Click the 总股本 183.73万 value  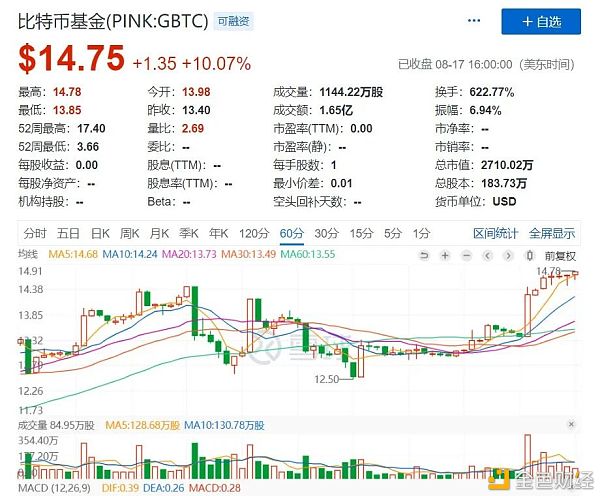504,183
